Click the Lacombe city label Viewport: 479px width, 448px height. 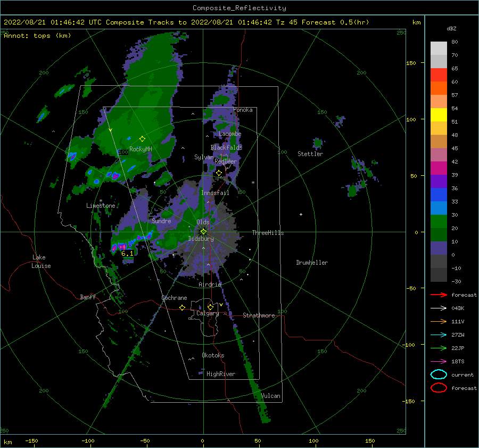pos(230,134)
